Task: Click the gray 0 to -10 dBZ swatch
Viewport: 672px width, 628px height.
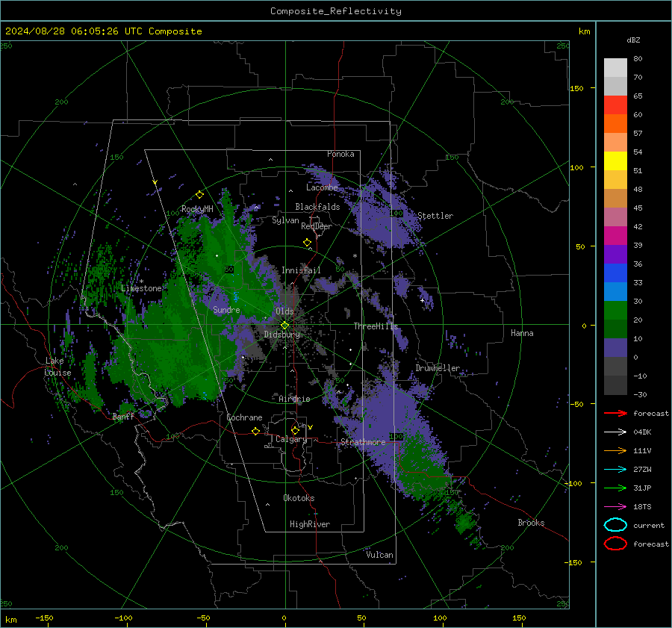Action: point(615,366)
